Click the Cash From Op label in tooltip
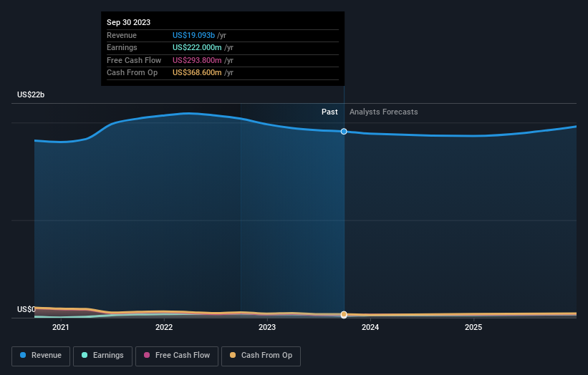 (132, 73)
